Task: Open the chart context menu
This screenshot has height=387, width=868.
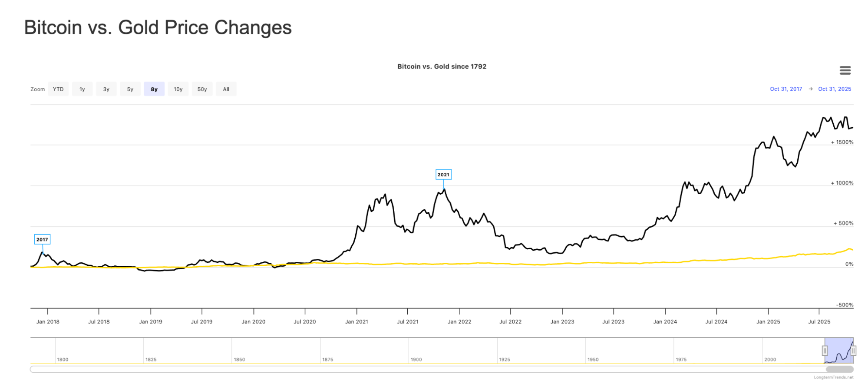Action: pos(845,70)
